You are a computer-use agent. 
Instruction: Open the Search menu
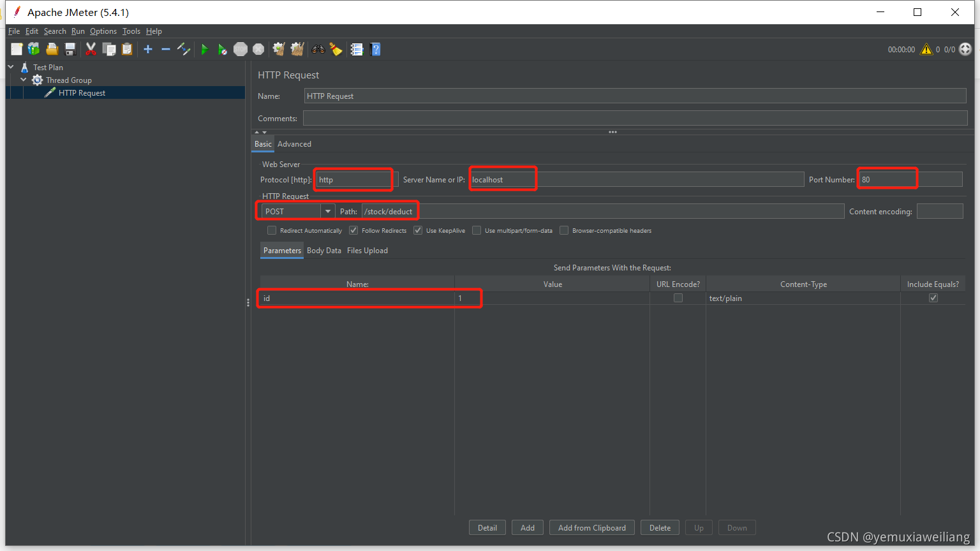55,31
